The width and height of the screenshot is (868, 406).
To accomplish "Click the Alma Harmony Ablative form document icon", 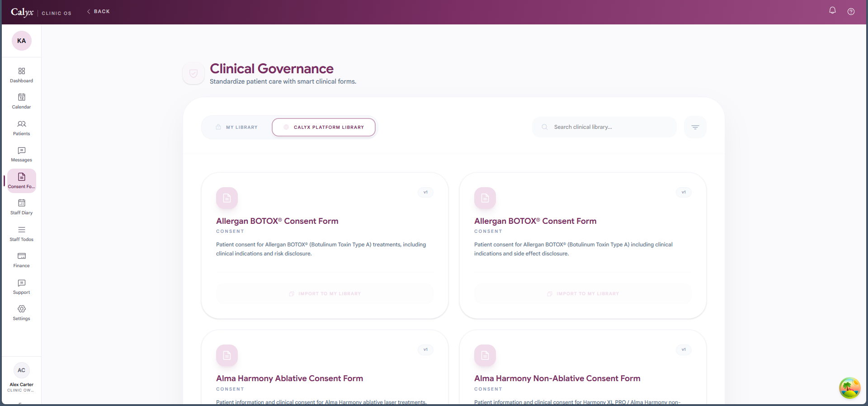I will pyautogui.click(x=227, y=355).
